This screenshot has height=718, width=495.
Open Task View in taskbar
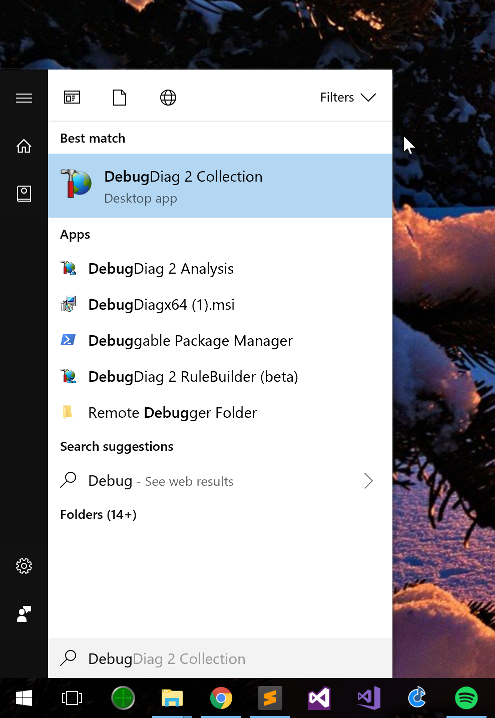pos(72,698)
